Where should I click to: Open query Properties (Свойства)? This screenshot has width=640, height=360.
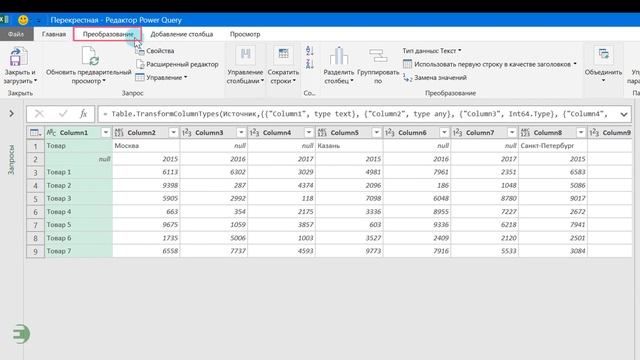click(x=155, y=51)
